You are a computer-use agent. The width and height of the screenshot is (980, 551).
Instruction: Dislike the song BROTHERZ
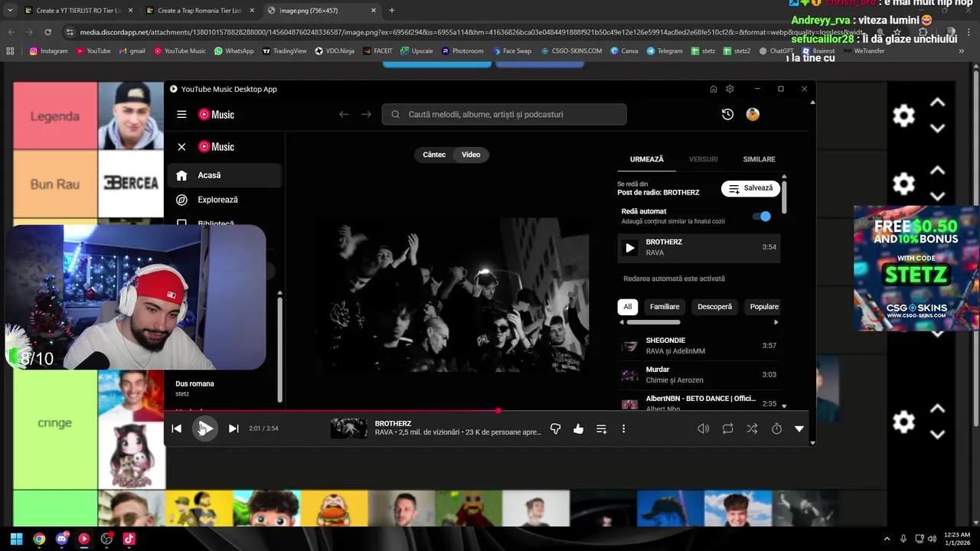(x=556, y=429)
